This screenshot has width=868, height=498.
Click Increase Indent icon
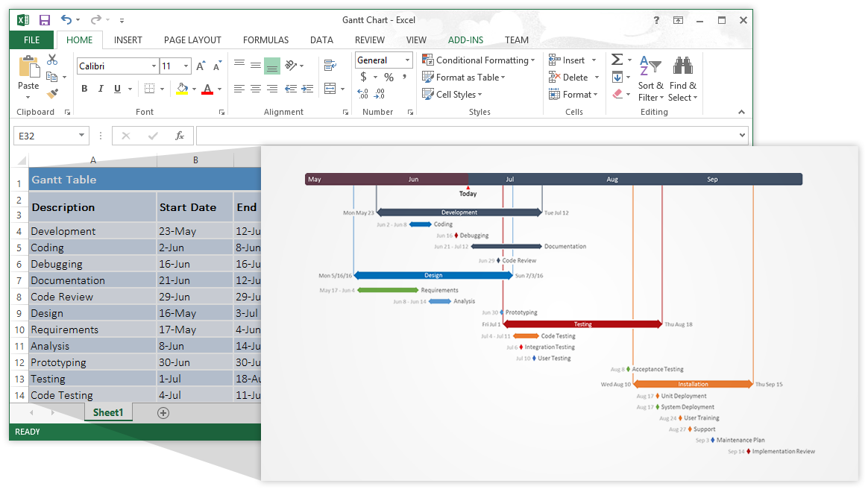(x=307, y=89)
